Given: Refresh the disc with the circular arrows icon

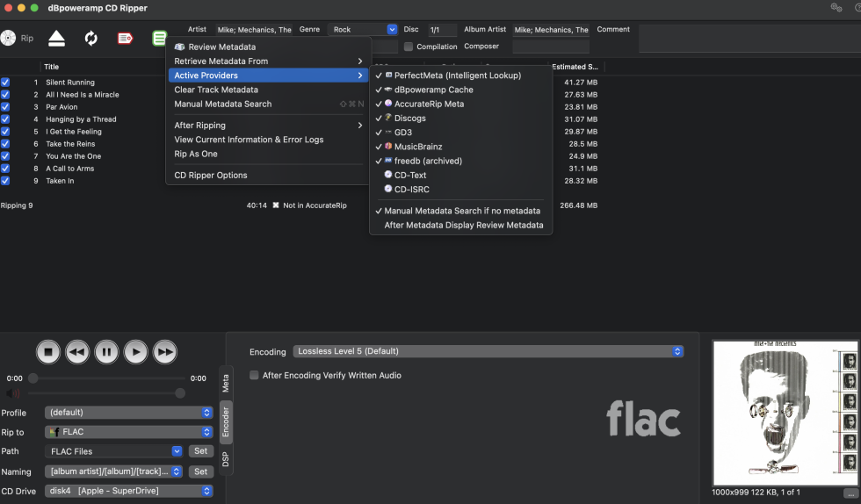Looking at the screenshot, I should coord(91,38).
